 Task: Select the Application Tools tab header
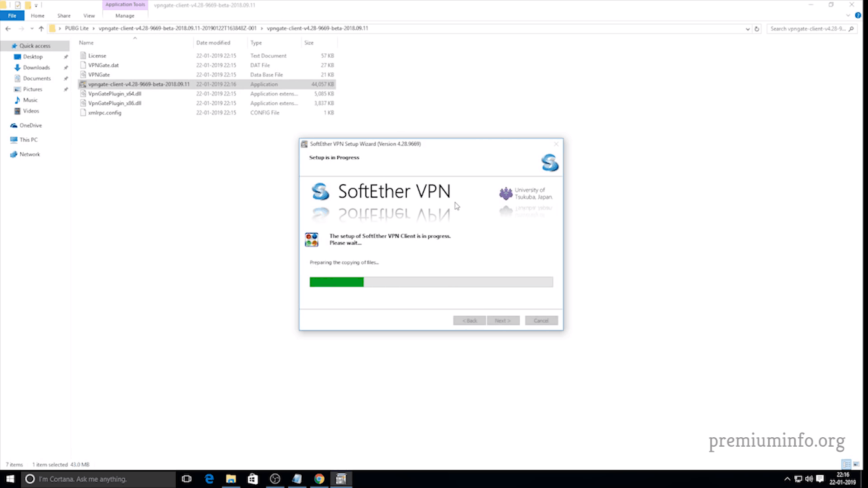click(125, 4)
